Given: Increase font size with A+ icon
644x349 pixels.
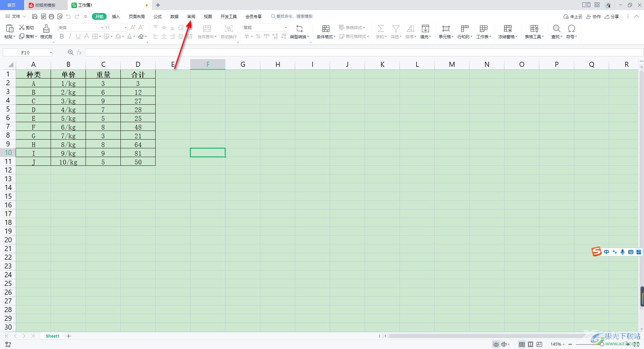Looking at the screenshot, I should click(133, 28).
